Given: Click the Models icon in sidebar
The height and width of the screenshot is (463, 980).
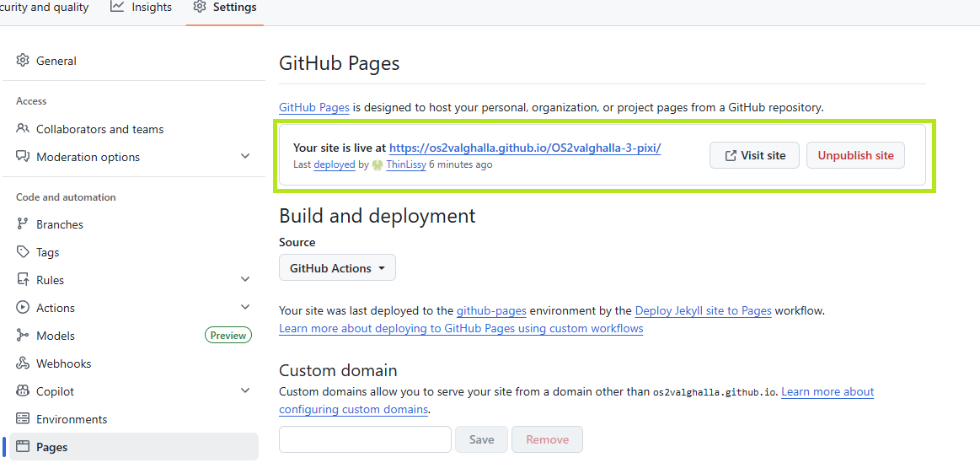Looking at the screenshot, I should pyautogui.click(x=23, y=336).
